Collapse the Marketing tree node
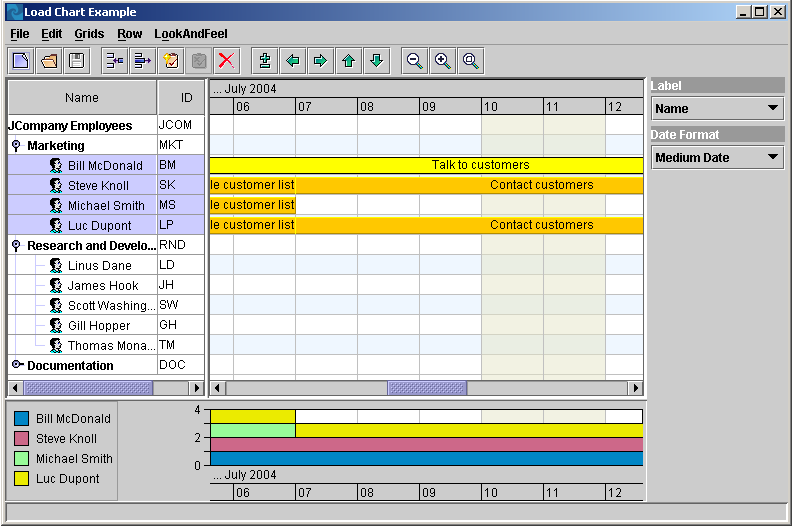This screenshot has width=792, height=526. pyautogui.click(x=16, y=146)
